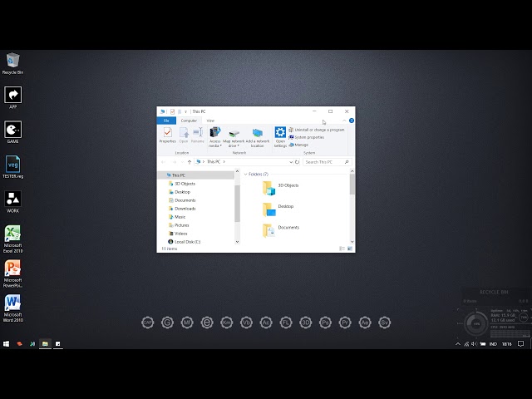The width and height of the screenshot is (532, 399).
Task: Select This PC in navigation pane
Action: coord(195,175)
